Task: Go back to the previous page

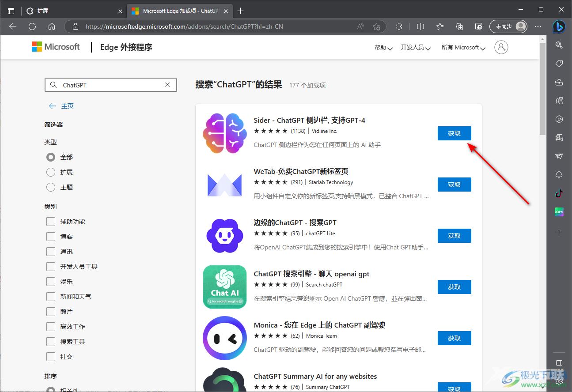Action: pos(13,26)
